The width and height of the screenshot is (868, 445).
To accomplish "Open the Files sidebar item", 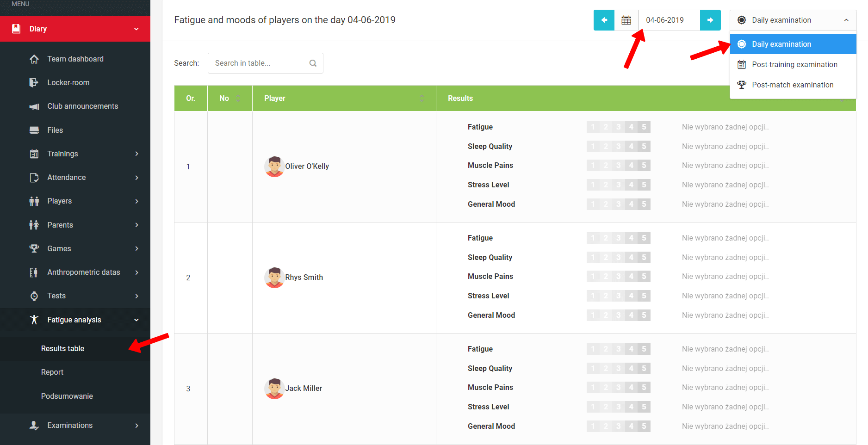I will tap(55, 130).
